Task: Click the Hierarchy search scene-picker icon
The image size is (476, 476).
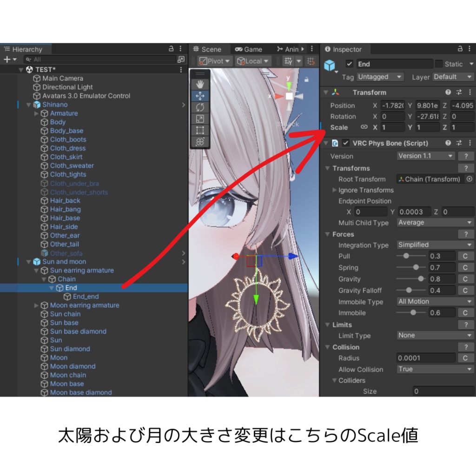Action: point(181,59)
